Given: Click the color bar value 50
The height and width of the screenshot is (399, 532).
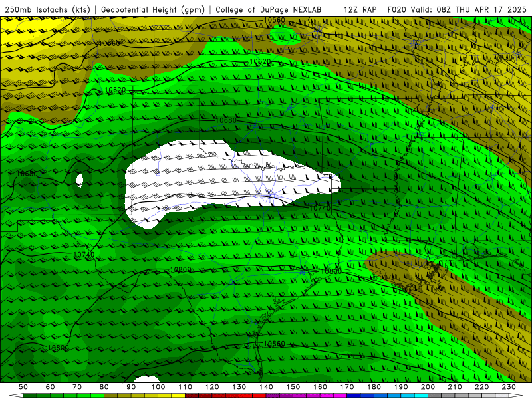Looking at the screenshot, I should coord(23,387).
